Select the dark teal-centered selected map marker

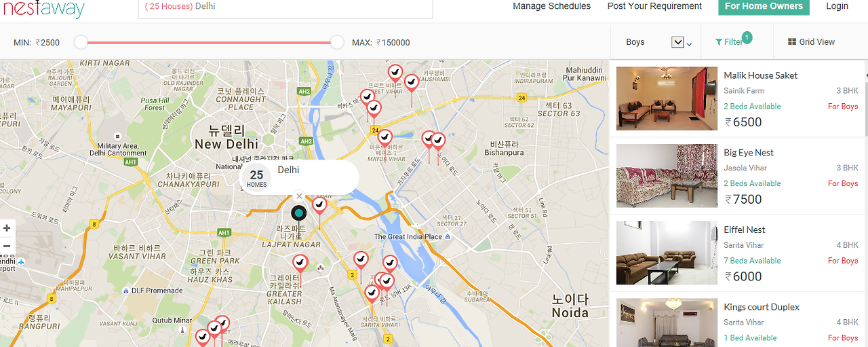[299, 213]
